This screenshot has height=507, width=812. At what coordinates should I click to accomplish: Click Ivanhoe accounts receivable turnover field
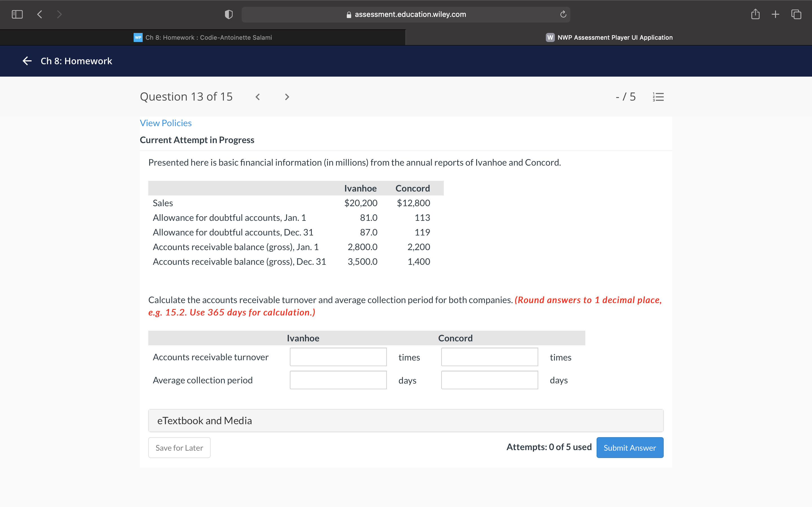pyautogui.click(x=338, y=357)
